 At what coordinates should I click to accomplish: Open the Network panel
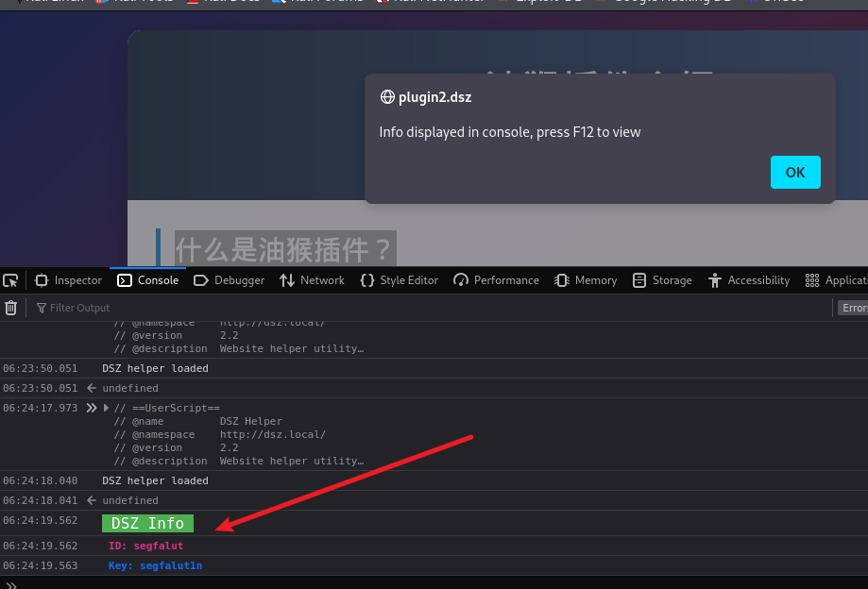312,280
